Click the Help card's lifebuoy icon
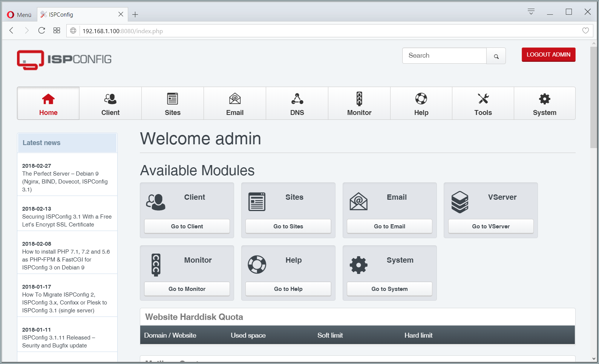The height and width of the screenshot is (364, 599). (257, 265)
